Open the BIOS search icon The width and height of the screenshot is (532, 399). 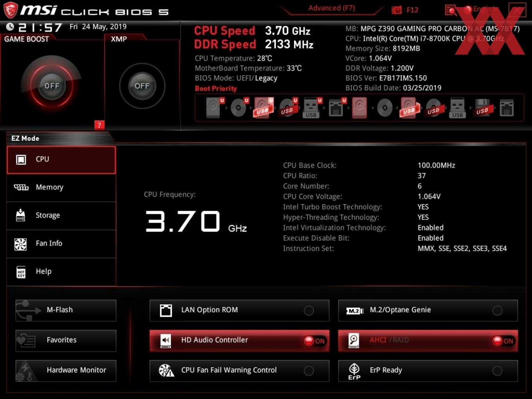point(451,10)
